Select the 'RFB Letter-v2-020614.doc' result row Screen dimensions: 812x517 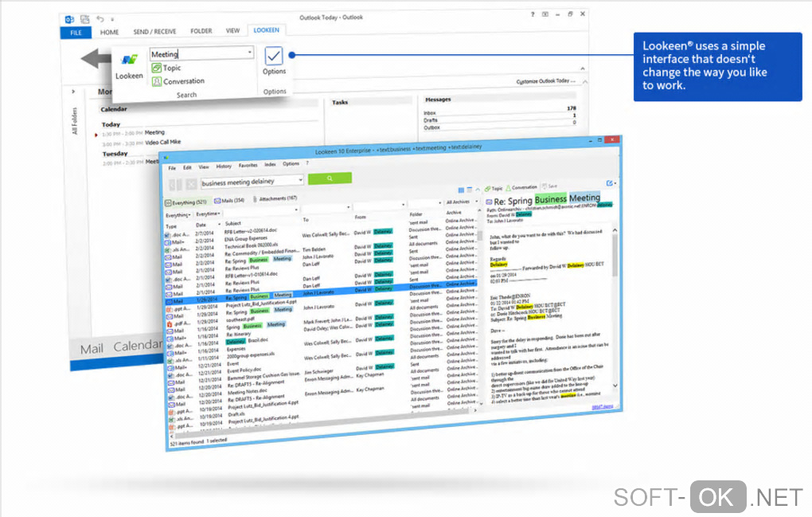pyautogui.click(x=251, y=231)
